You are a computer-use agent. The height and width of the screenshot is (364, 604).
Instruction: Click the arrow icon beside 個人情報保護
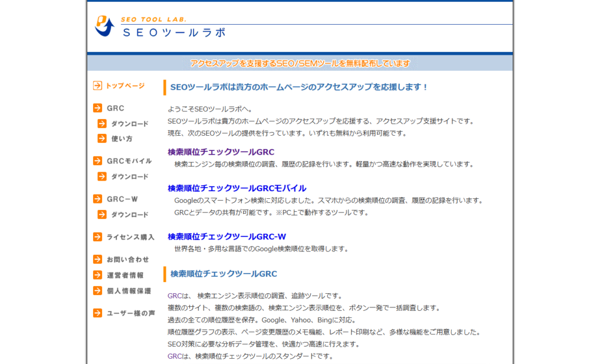(x=97, y=290)
